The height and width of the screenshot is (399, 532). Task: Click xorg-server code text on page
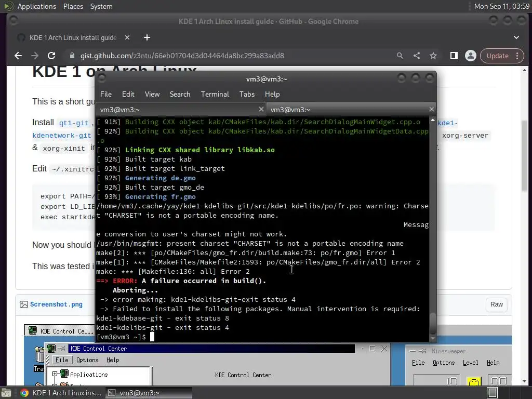465,136
